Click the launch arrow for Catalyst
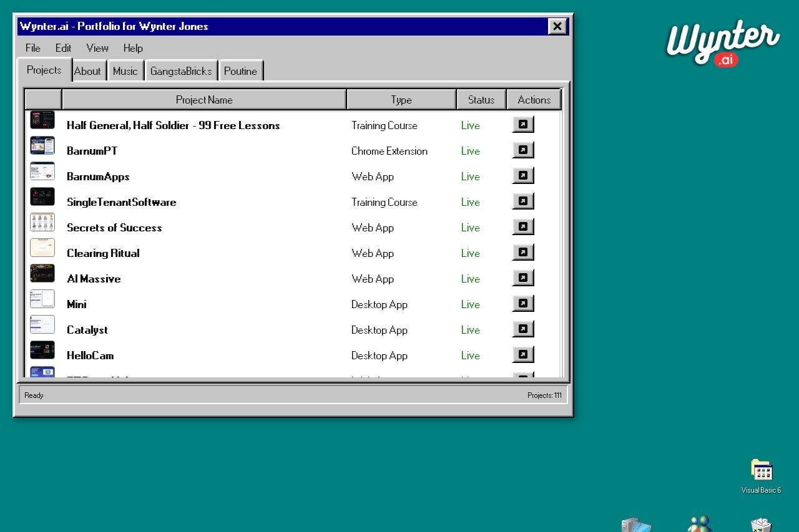Image resolution: width=799 pixels, height=532 pixels. pyautogui.click(x=523, y=329)
